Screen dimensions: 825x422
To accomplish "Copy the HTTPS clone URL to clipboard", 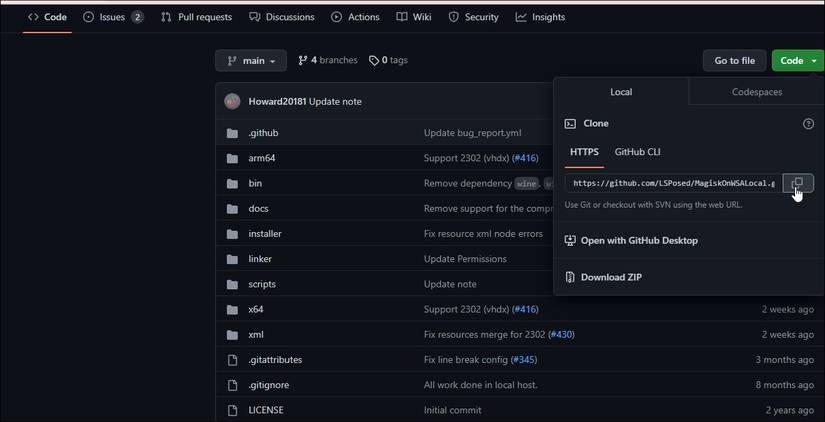I will tap(797, 183).
